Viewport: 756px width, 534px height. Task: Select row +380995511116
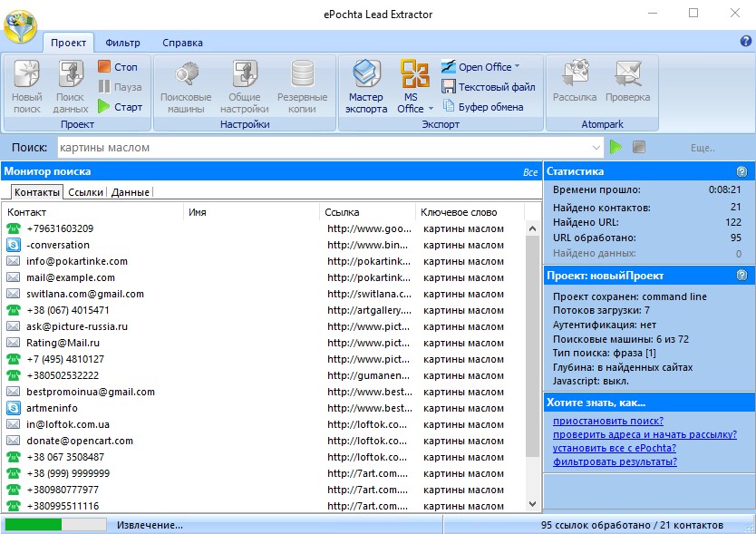[263, 506]
